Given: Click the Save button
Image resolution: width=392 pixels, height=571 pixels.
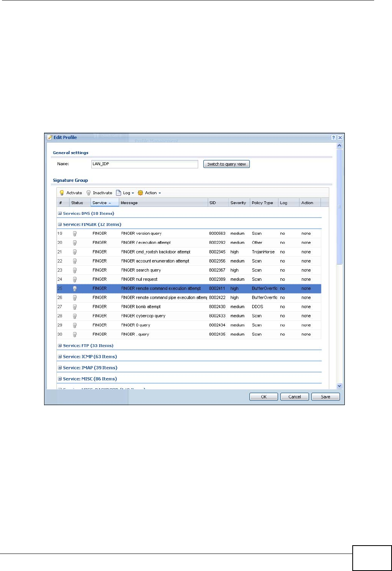Looking at the screenshot, I should click(x=326, y=397).
